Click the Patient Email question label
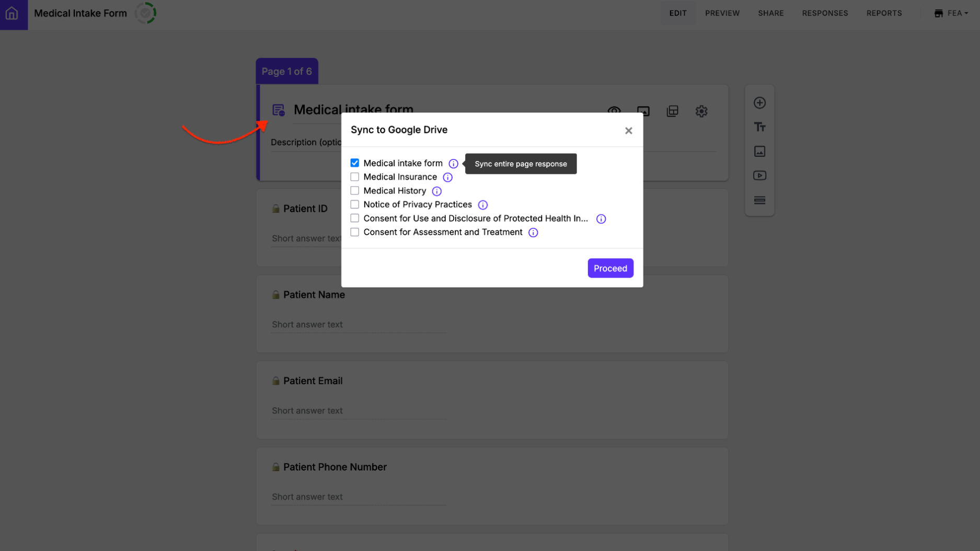 (313, 381)
